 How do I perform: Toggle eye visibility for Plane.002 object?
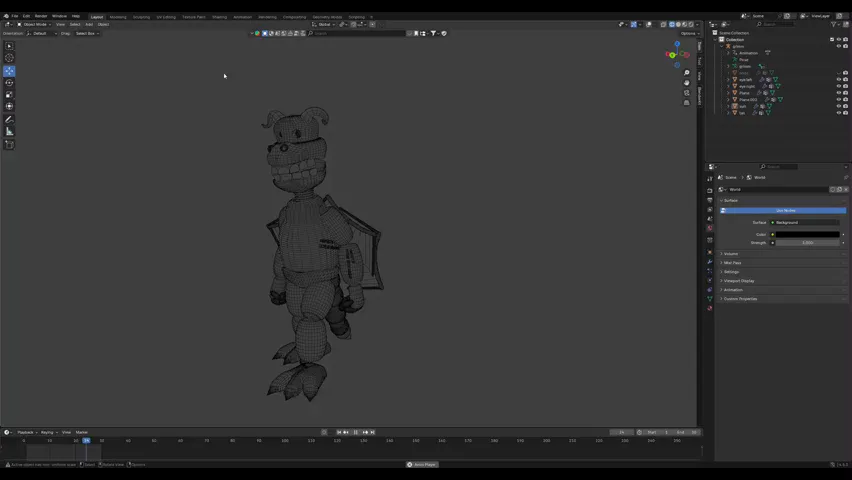coord(838,99)
